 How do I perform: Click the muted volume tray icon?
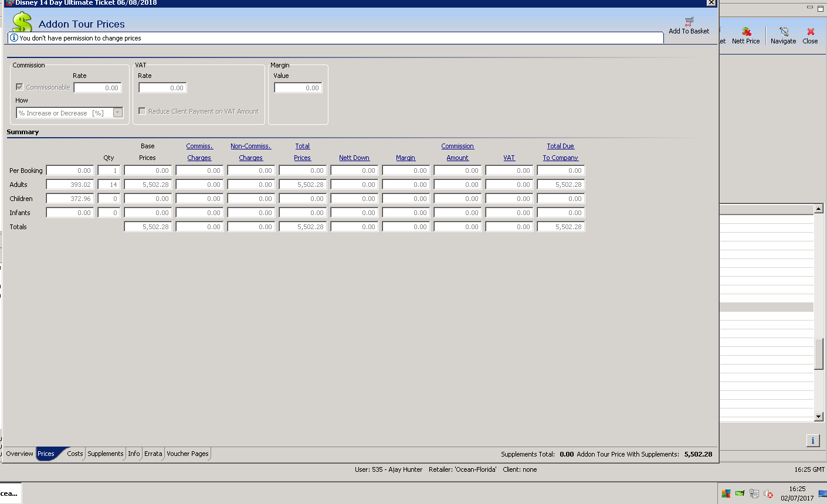point(768,493)
